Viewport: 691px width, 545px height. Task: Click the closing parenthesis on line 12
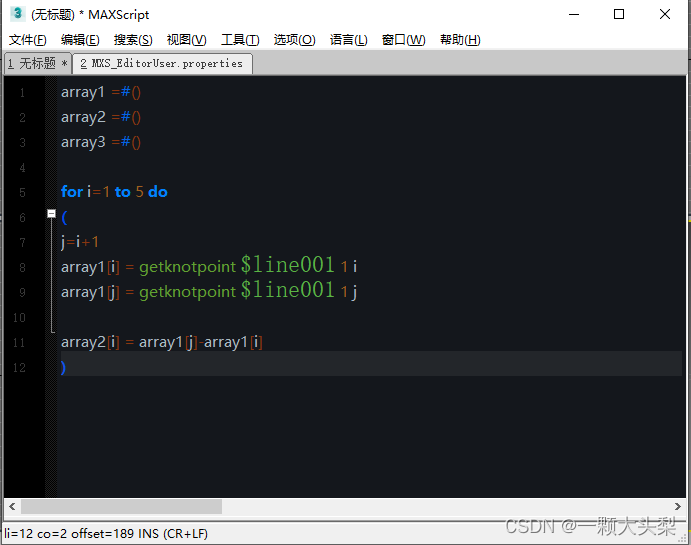[63, 367]
